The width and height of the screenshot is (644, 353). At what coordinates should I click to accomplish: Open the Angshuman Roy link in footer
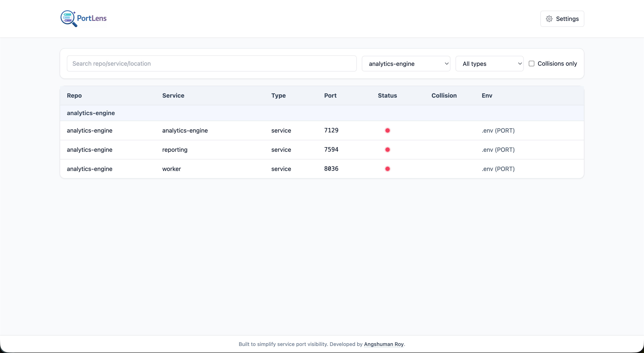384,344
